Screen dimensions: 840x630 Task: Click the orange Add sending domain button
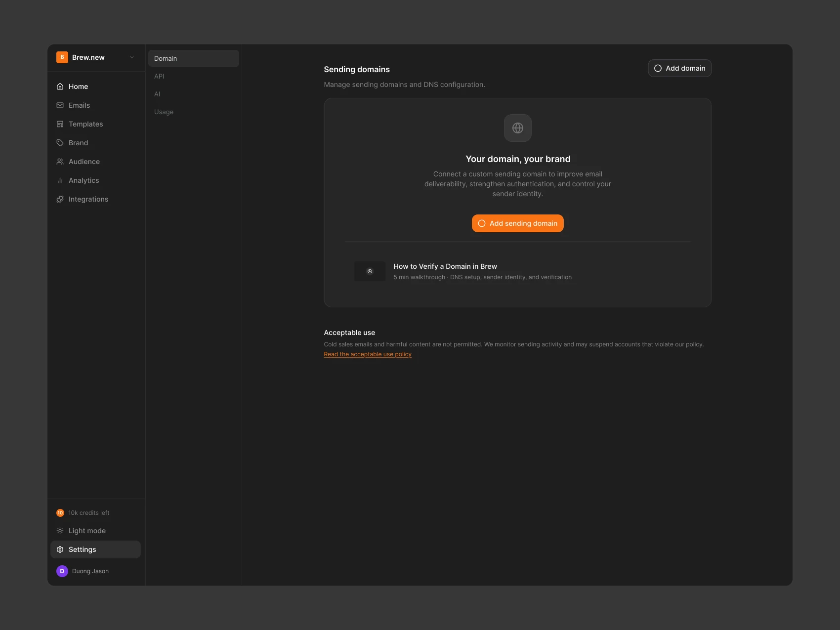point(518,223)
